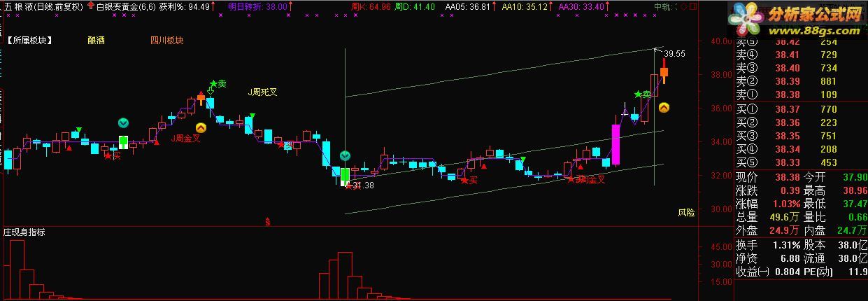This screenshot has width=868, height=301.
Task: Click the 中轨 label at top right
Action: pyautogui.click(x=662, y=6)
